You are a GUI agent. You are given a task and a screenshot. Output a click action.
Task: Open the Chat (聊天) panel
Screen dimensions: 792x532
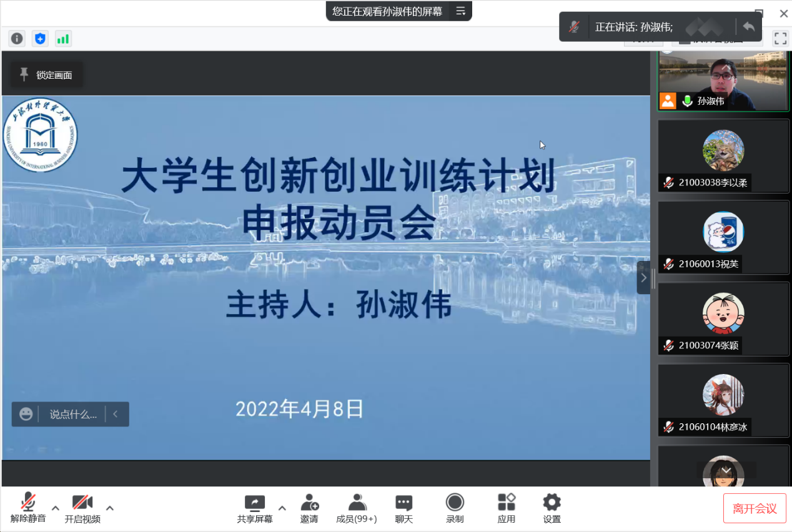tap(404, 508)
